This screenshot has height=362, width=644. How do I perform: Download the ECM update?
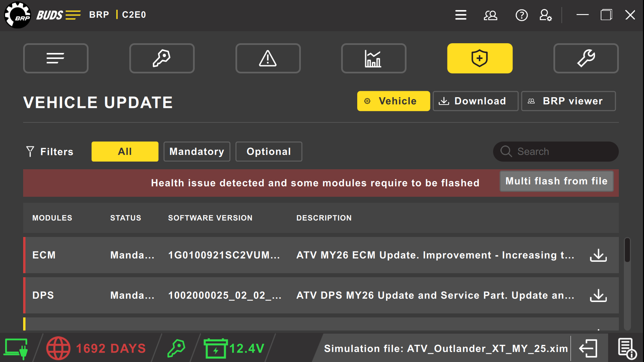coord(598,255)
